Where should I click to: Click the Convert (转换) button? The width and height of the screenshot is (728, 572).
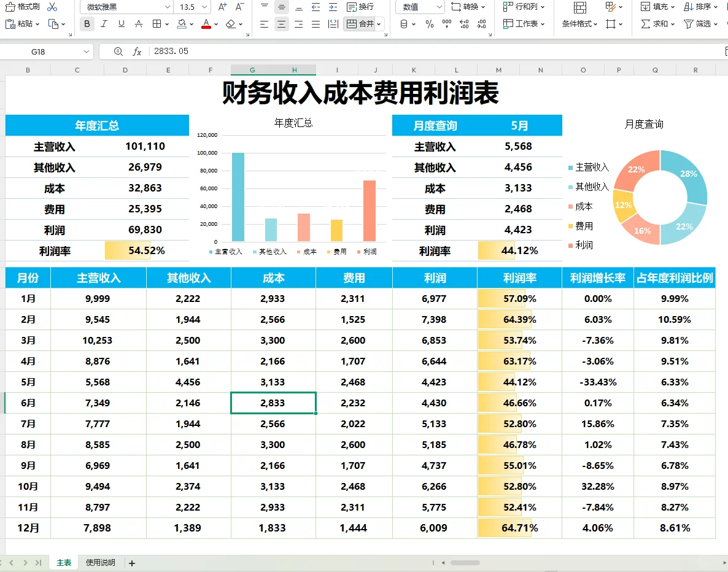468,7
